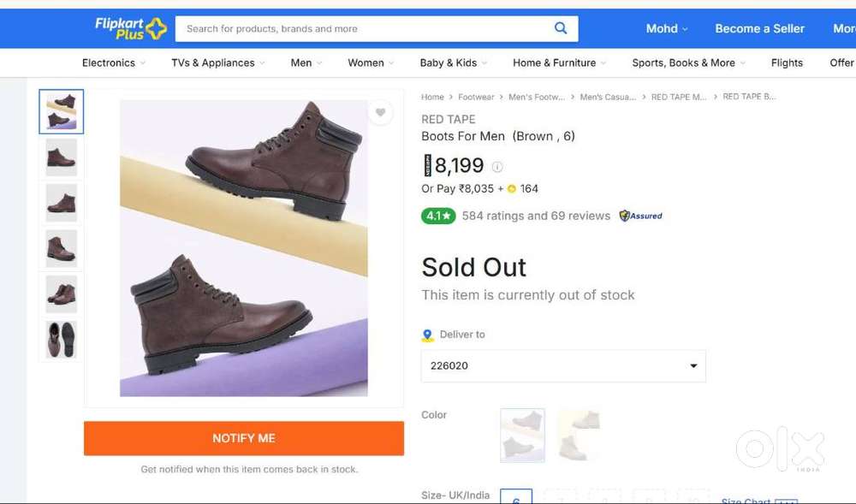Expand the Electronics category menu
This screenshot has width=856, height=504.
113,62
